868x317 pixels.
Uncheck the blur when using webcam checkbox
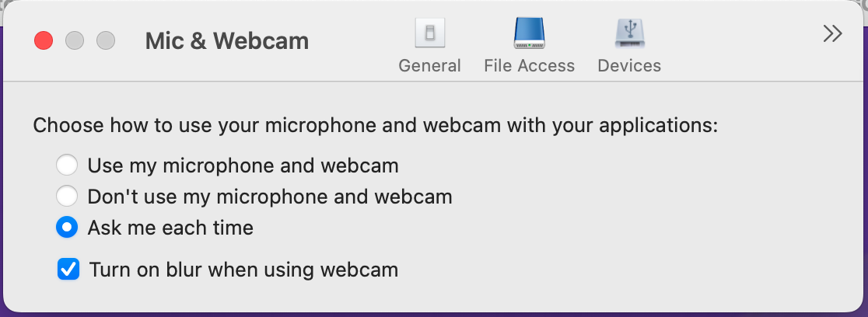click(68, 270)
